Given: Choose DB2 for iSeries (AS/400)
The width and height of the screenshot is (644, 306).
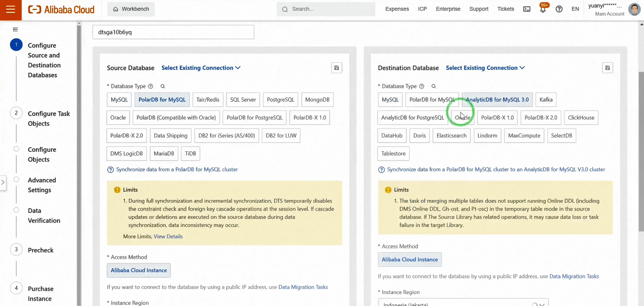Looking at the screenshot, I should (x=227, y=136).
